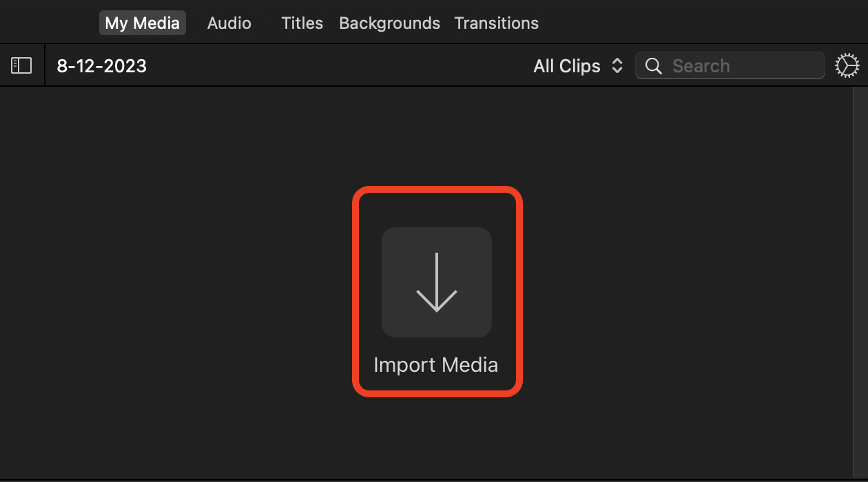Select the My Media tab
The width and height of the screenshot is (868, 482).
click(x=142, y=23)
